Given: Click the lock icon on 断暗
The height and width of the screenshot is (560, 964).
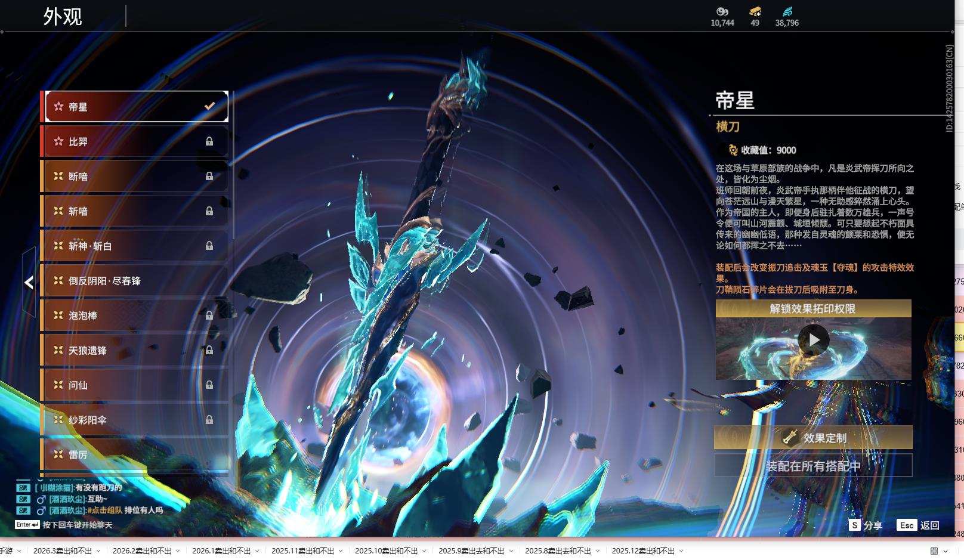Looking at the screenshot, I should coord(209,176).
